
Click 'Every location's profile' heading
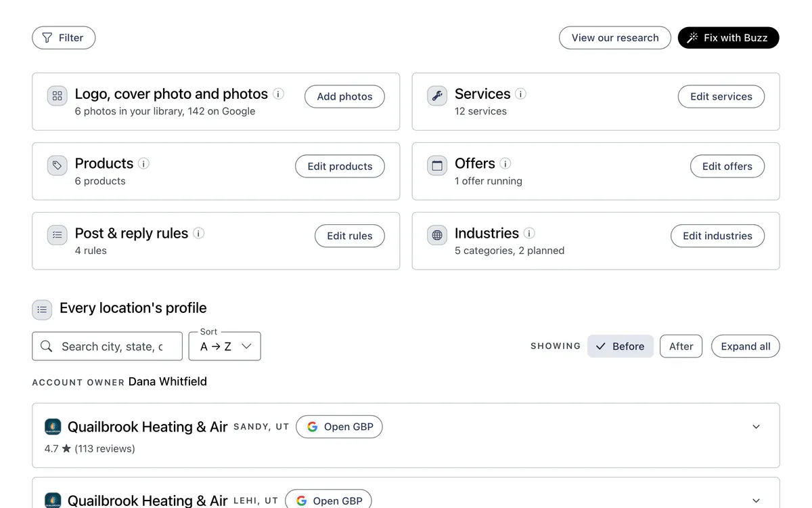(133, 308)
